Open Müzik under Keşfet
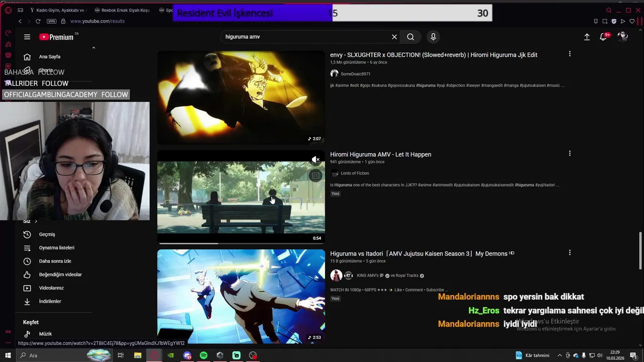The image size is (644, 362). (x=45, y=334)
